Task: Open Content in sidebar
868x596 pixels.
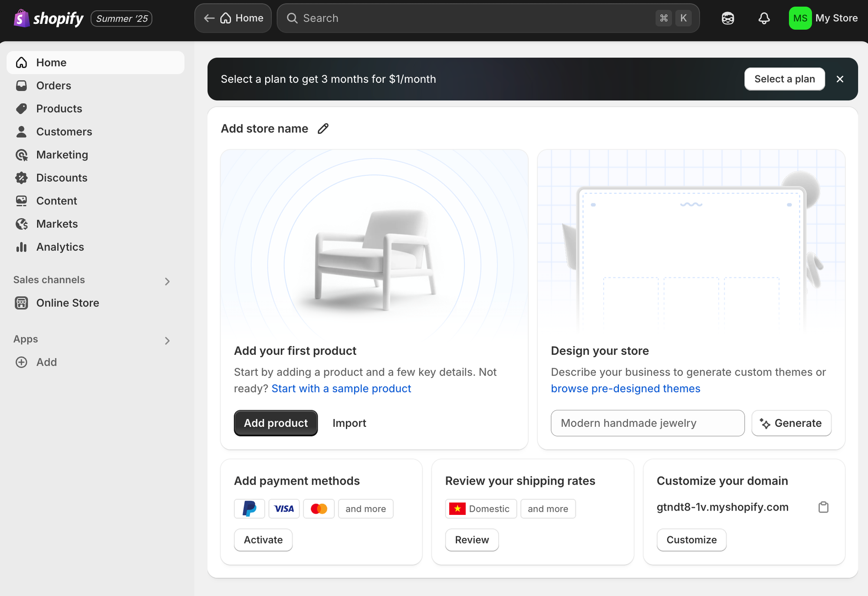Action: (95, 200)
